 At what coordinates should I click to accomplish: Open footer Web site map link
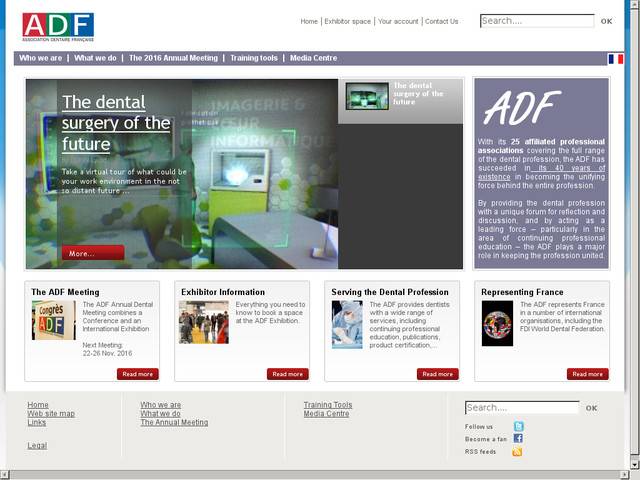(x=51, y=413)
